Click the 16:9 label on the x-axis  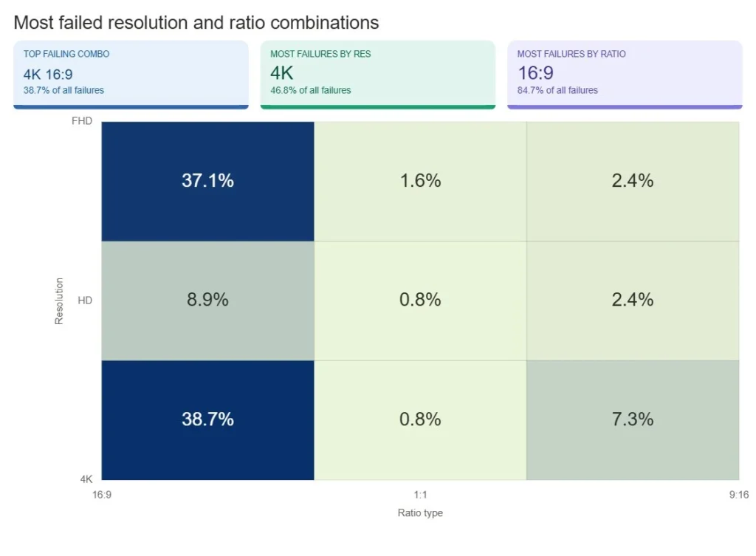(x=102, y=495)
